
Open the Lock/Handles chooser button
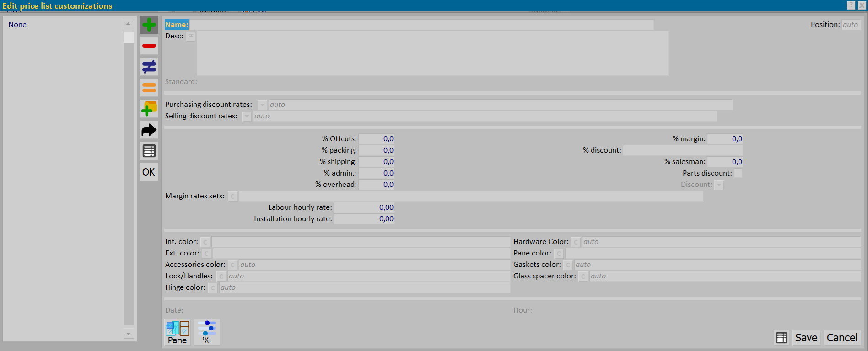221,276
